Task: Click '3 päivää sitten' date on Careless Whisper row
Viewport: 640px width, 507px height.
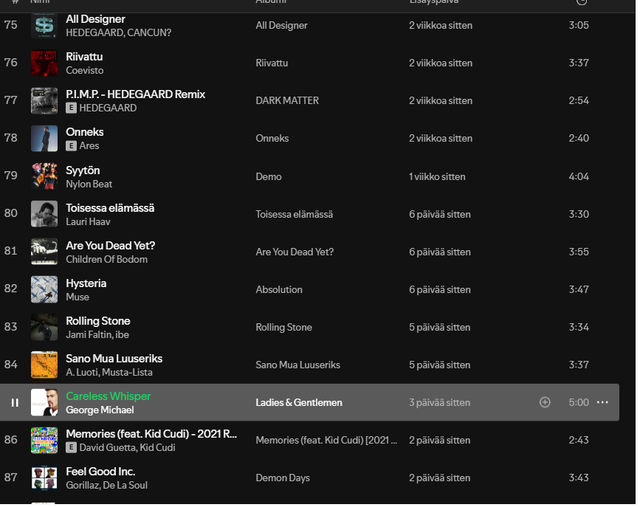Action: point(439,402)
